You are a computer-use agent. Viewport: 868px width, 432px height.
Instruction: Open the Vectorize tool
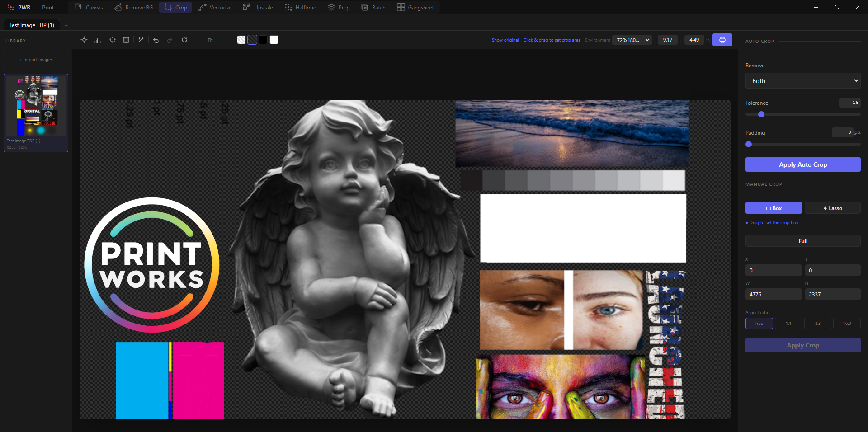(x=215, y=8)
